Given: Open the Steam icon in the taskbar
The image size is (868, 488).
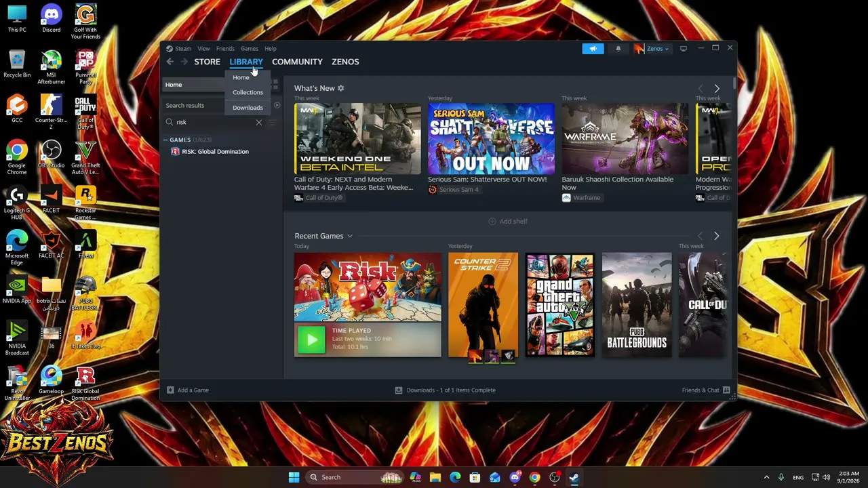Looking at the screenshot, I should tap(574, 477).
